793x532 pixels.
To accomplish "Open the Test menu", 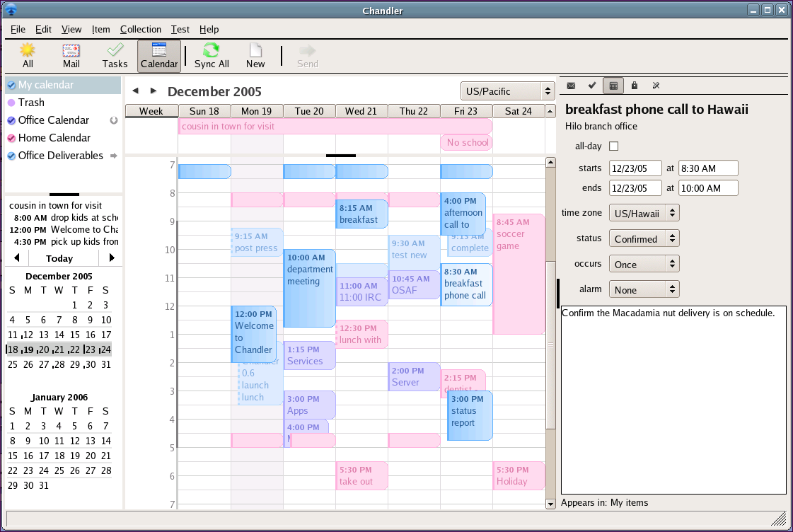I will (180, 29).
